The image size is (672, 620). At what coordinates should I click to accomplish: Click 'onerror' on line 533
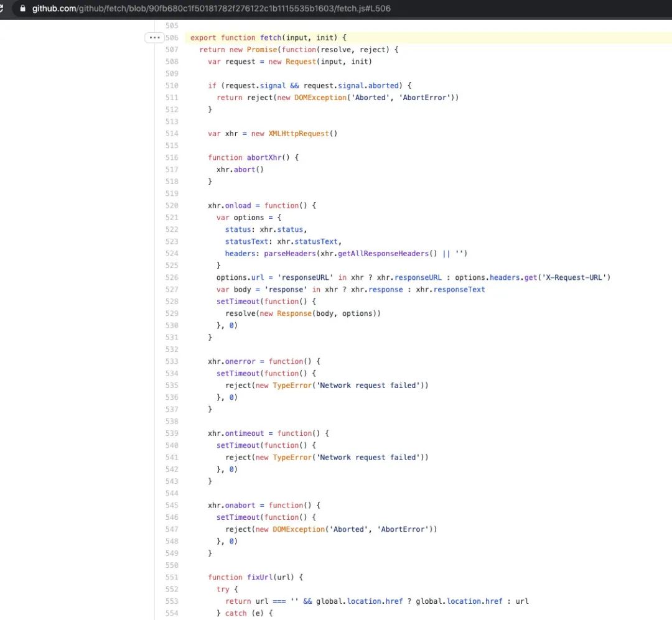(240, 362)
